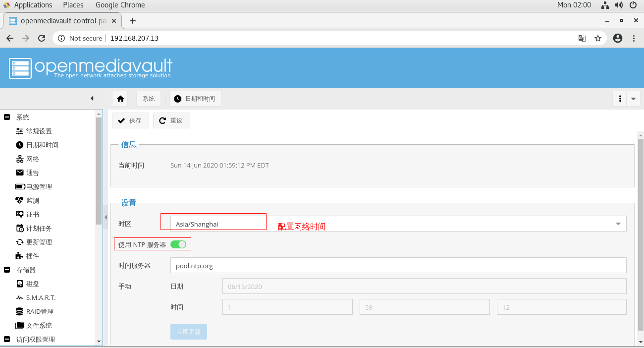Click the openmediavault logo
The image size is (644, 348).
[x=91, y=68]
